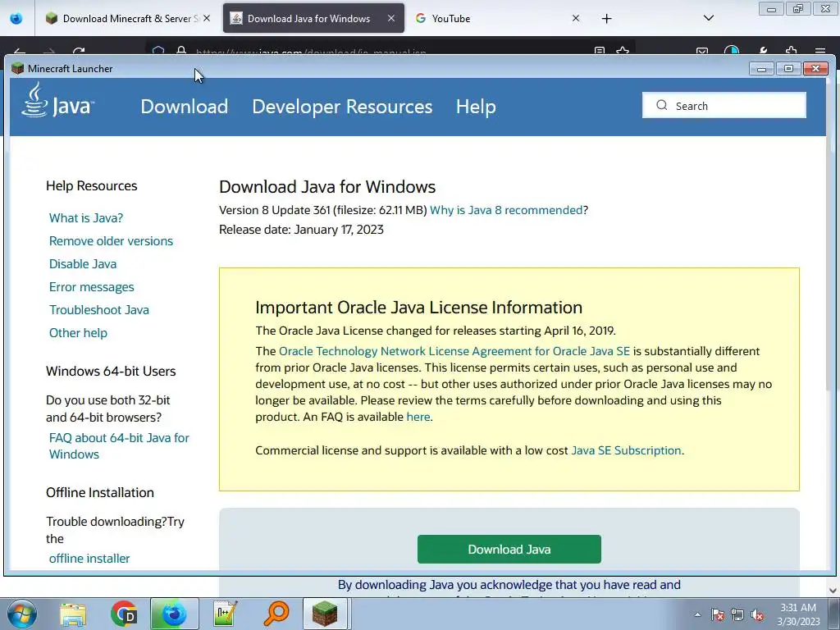Close the Download Java for Windows tab
The image size is (840, 630).
click(x=391, y=18)
